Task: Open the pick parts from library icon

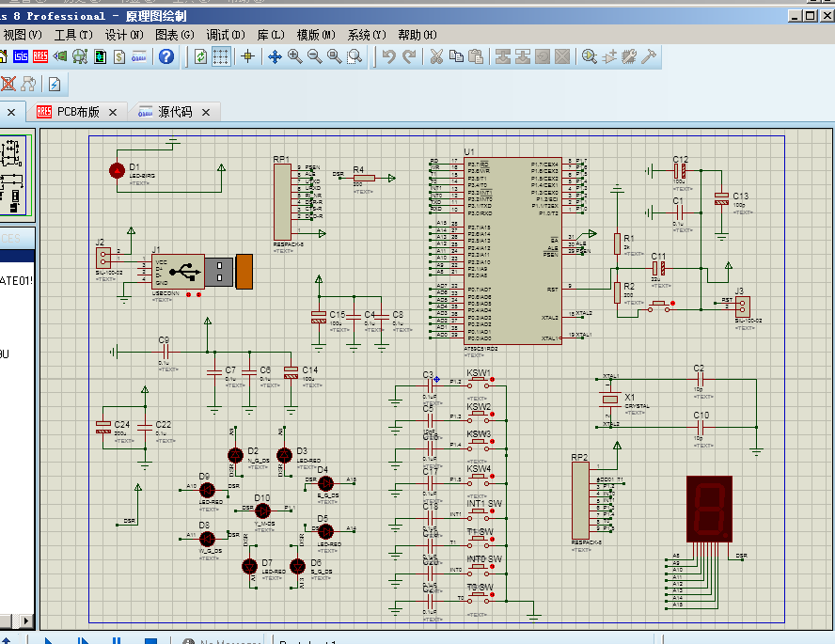Action: (589, 56)
